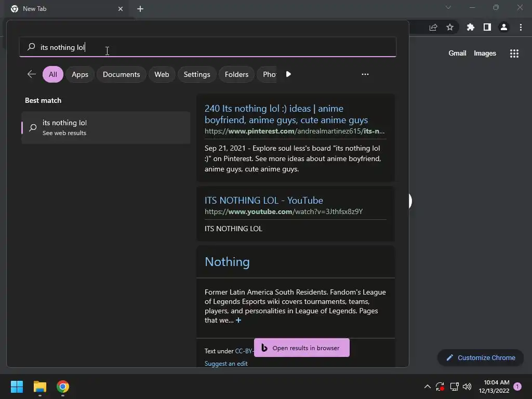Click 'Best match' heading text
This screenshot has height=399, width=532.
[x=43, y=100]
